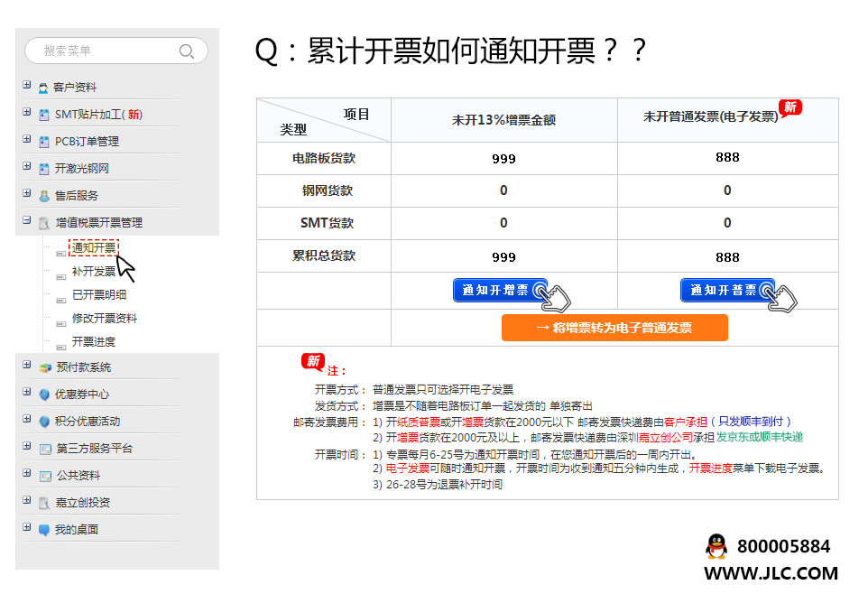
Task: Click the 开激光钢网 sidebar icon
Action: coord(42,167)
